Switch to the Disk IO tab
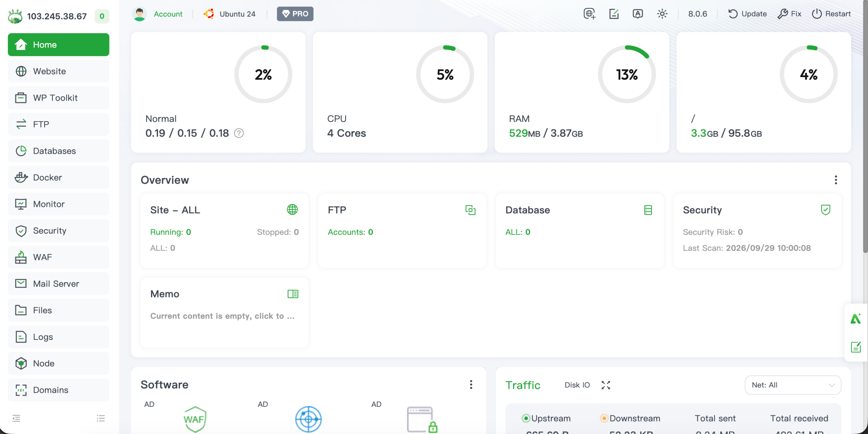Screen dimensions: 868x434 [x=577, y=385]
